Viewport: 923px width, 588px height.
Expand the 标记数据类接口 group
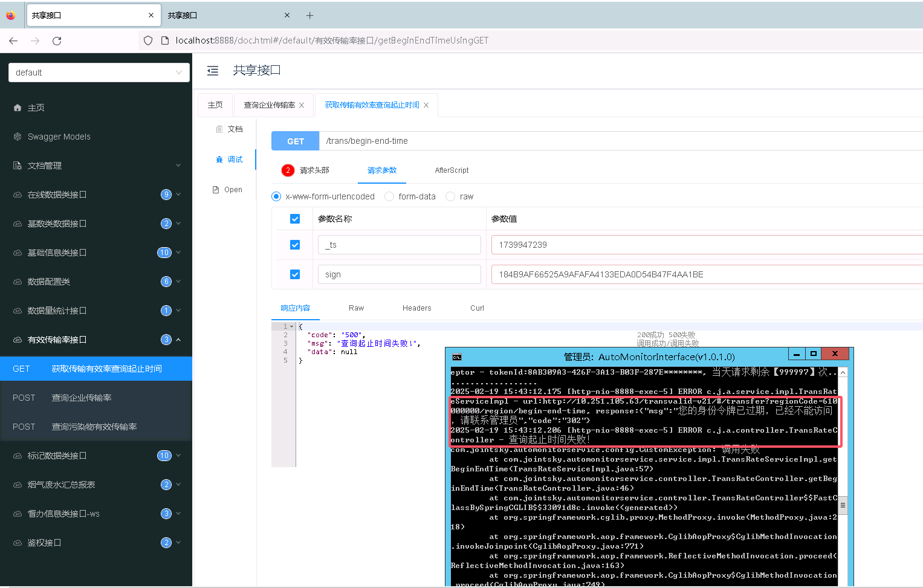pos(178,456)
